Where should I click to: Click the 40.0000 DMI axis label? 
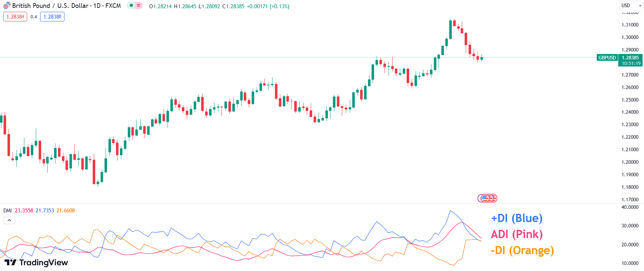630,207
